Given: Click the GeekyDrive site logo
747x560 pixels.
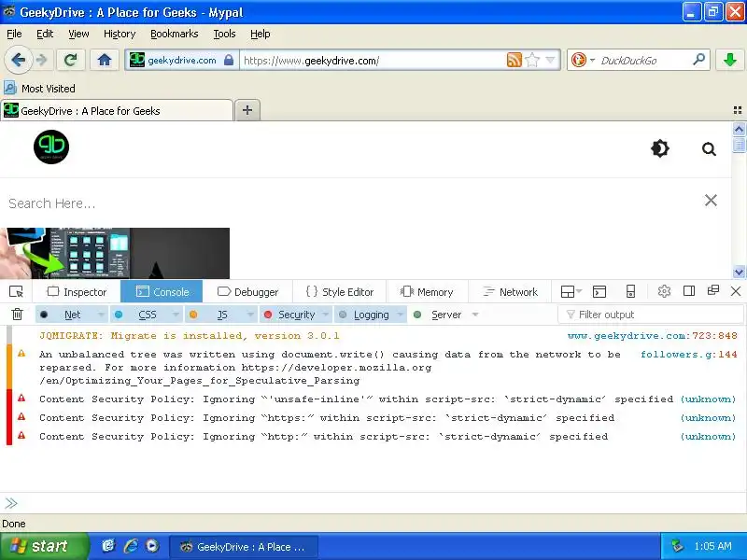Looking at the screenshot, I should click(x=51, y=147).
